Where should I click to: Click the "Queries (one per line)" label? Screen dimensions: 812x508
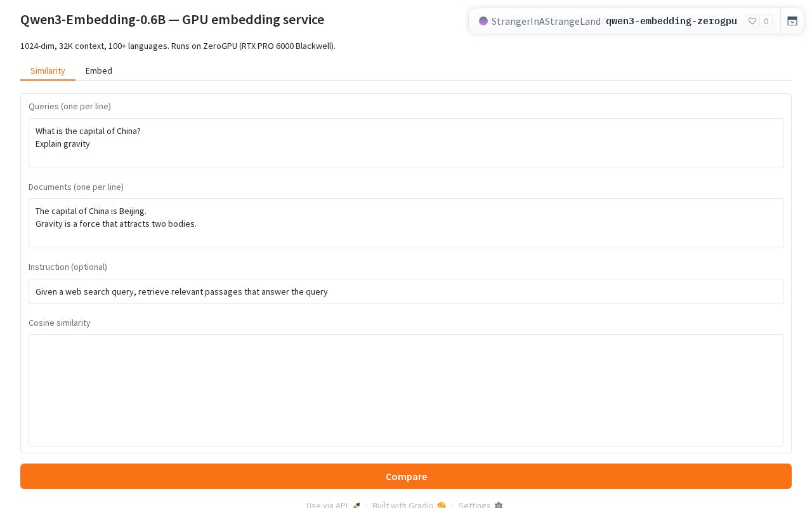pyautogui.click(x=70, y=106)
